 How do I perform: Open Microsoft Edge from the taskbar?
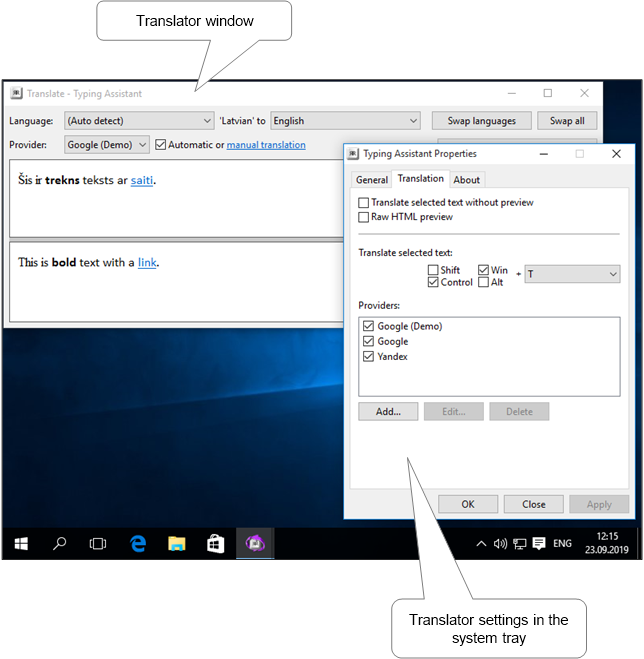pyautogui.click(x=138, y=543)
